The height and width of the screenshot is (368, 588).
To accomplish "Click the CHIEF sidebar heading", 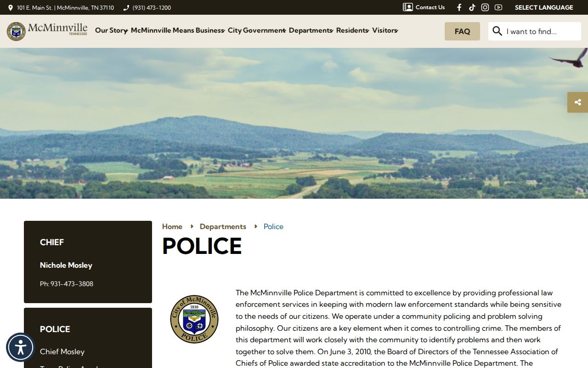I will [x=52, y=242].
